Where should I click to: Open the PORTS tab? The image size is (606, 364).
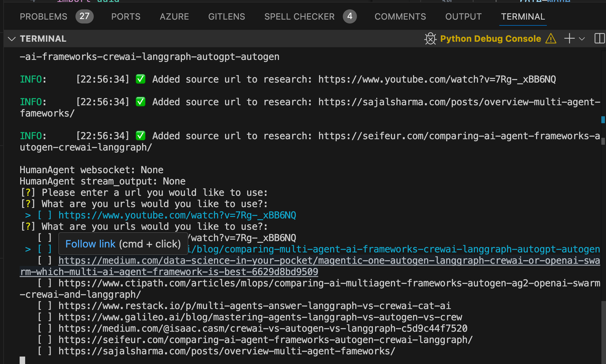click(126, 17)
